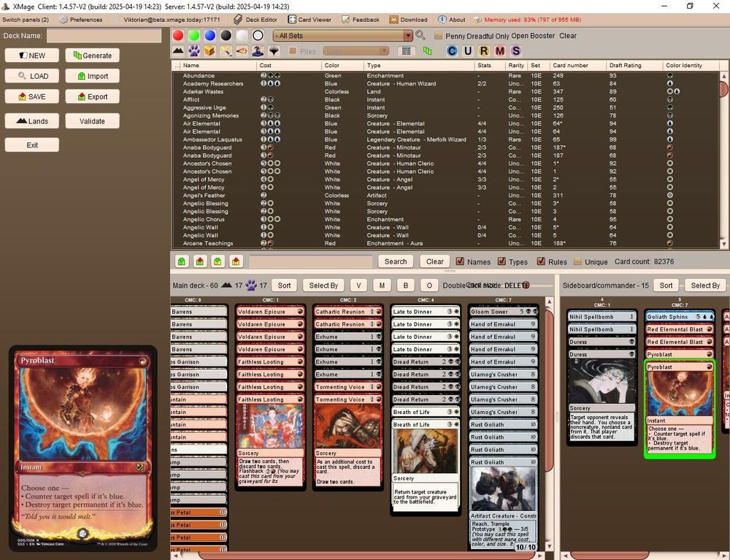Click the search magnifier icon
This screenshot has height=560, width=730.
pos(421,34)
